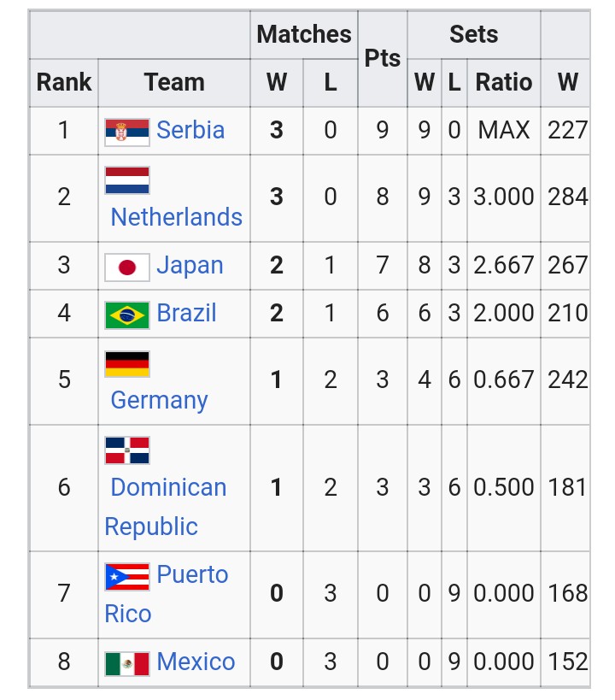This screenshot has width=615, height=700.
Task: Open the Netherlands team link
Action: [177, 217]
